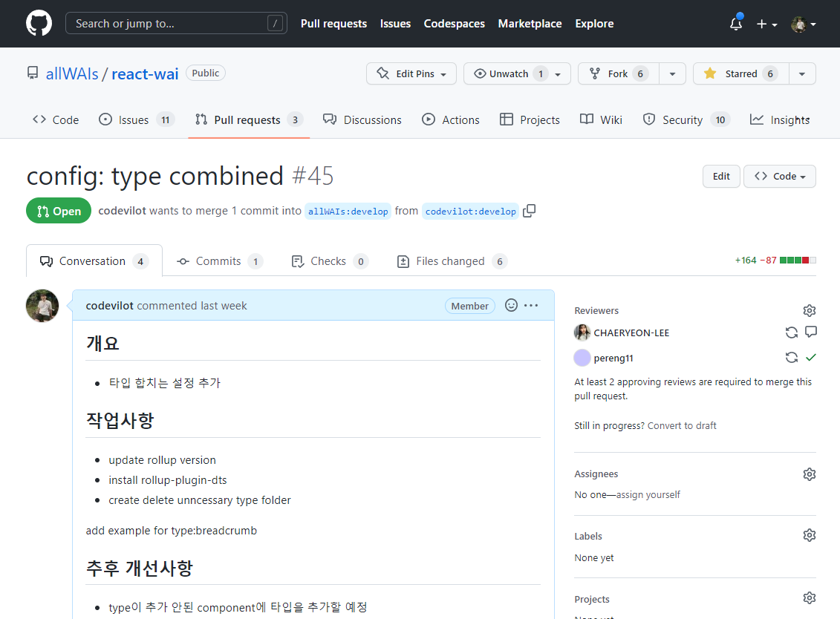Re-request review from pereng11
The image size is (840, 619).
[791, 357]
